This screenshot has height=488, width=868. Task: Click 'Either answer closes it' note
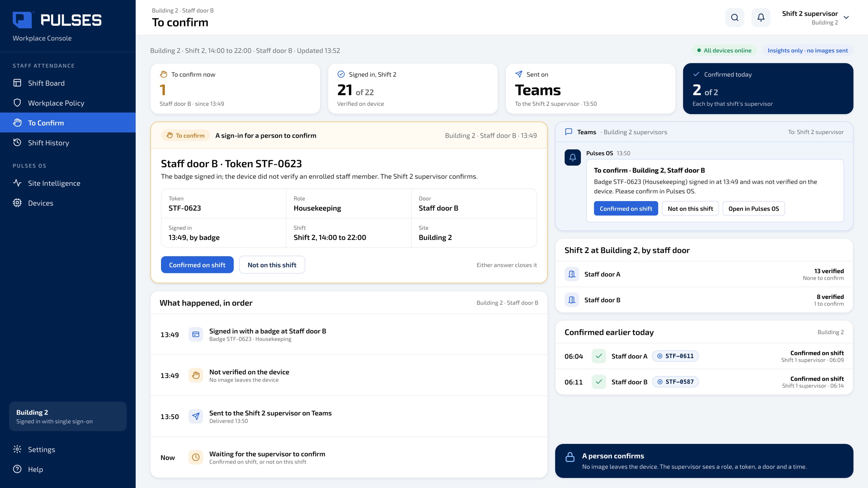[506, 265]
